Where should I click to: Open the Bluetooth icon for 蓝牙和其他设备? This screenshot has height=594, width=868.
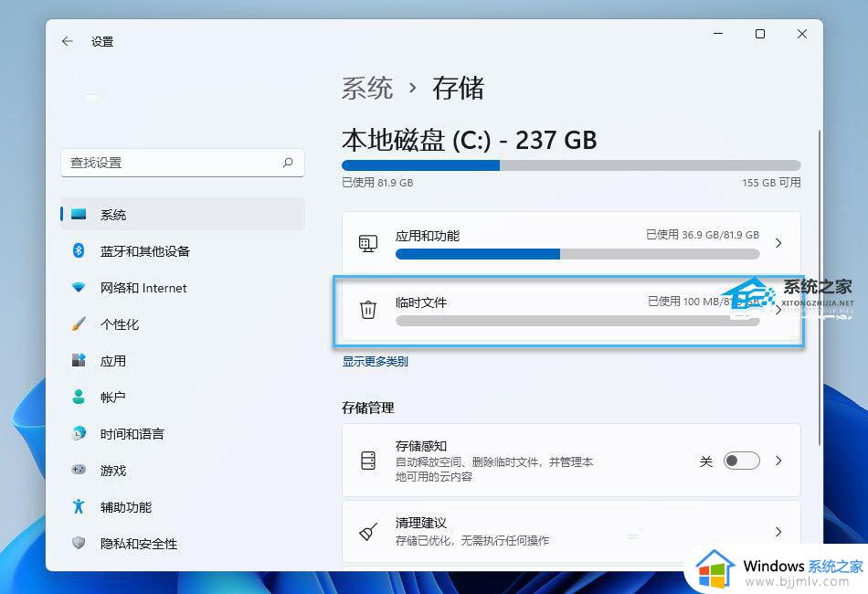79,250
